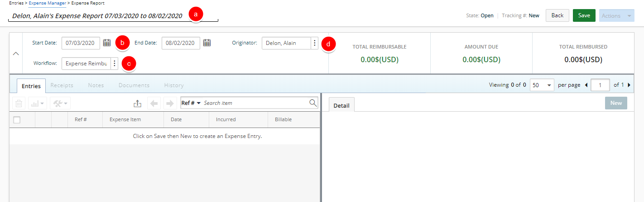Open the Actions dropdown button
The height and width of the screenshot is (202, 644).
click(x=616, y=15)
